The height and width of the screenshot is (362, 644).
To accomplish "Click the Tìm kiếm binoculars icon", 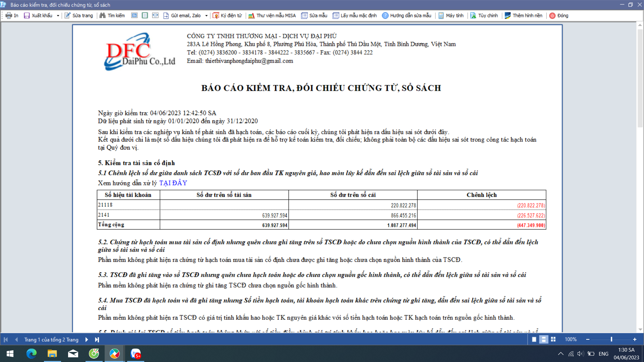I will 103,15.
